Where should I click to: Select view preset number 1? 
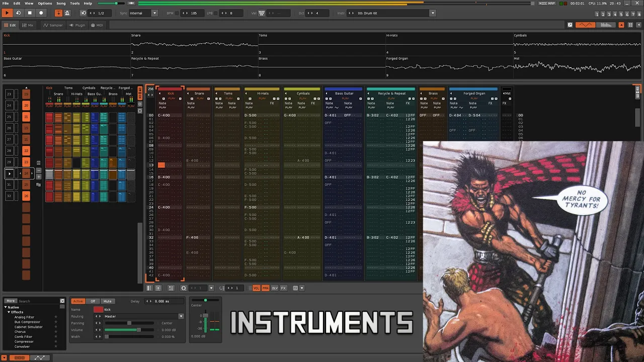point(597,15)
